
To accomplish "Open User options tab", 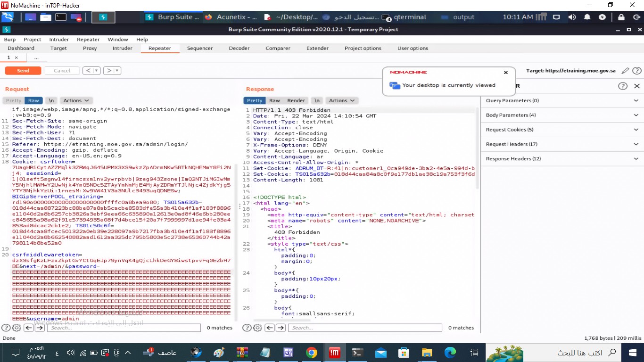I will click(413, 48).
